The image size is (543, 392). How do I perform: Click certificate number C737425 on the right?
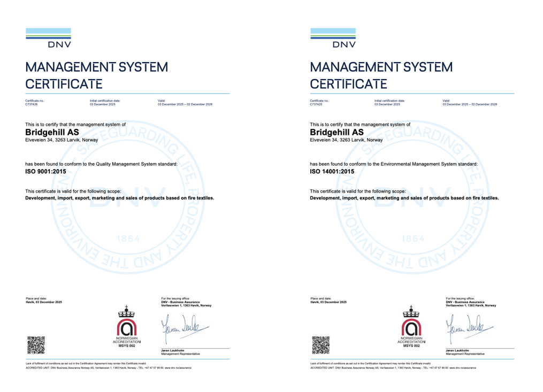tap(316, 105)
